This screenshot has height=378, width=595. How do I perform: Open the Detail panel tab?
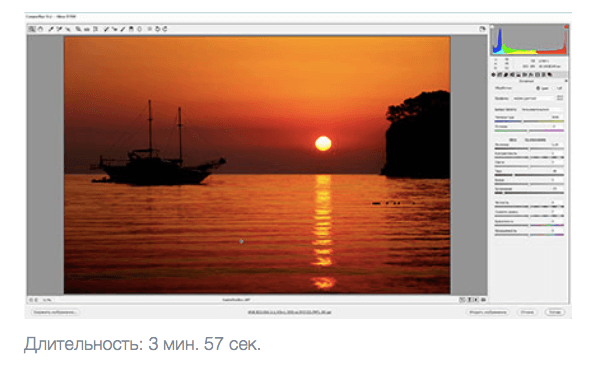pyautogui.click(x=506, y=75)
